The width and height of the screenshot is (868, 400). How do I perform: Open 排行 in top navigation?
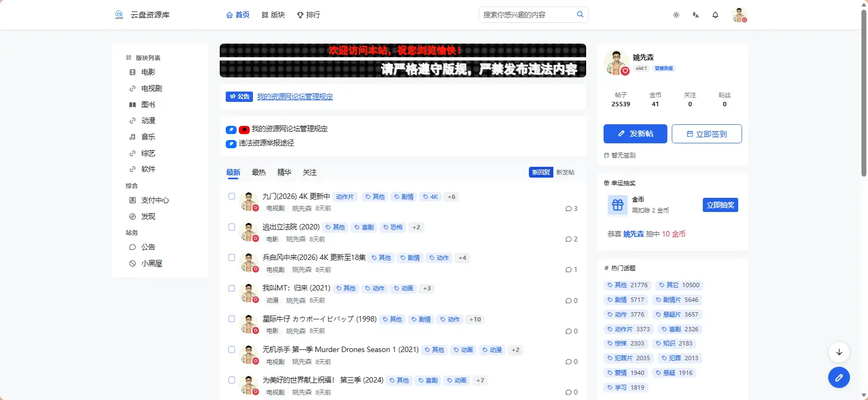pos(309,15)
